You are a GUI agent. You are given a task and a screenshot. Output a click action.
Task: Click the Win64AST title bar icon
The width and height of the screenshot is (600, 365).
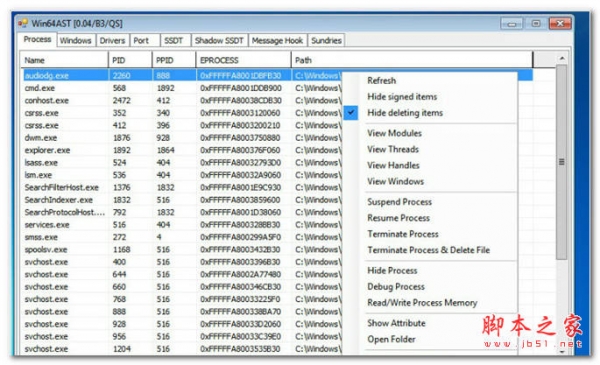pos(23,23)
